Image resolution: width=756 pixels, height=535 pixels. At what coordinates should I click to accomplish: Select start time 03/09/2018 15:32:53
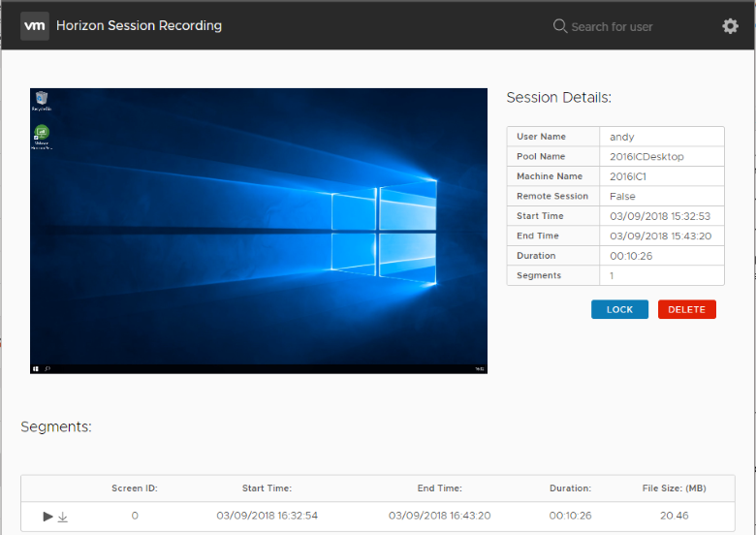(660, 216)
